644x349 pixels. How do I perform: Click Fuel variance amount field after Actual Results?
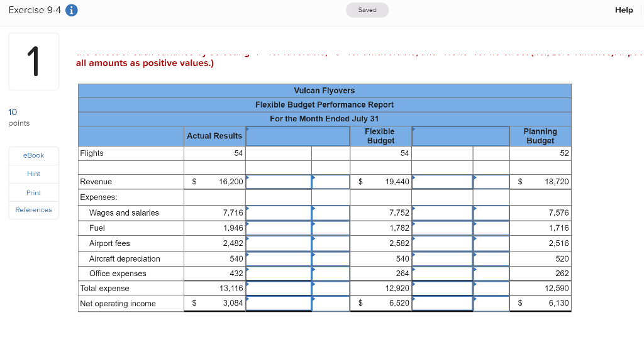tap(279, 228)
